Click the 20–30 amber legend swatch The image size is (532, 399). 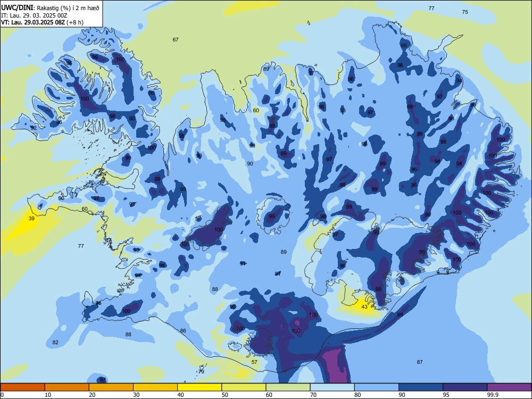(111, 387)
